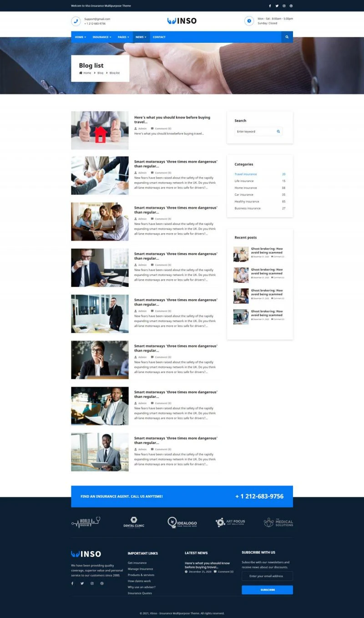
Task: Open the Contact menu item
Action: [159, 37]
